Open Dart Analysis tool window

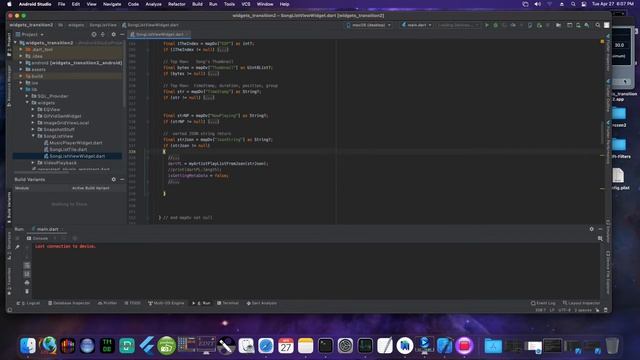pos(262,303)
